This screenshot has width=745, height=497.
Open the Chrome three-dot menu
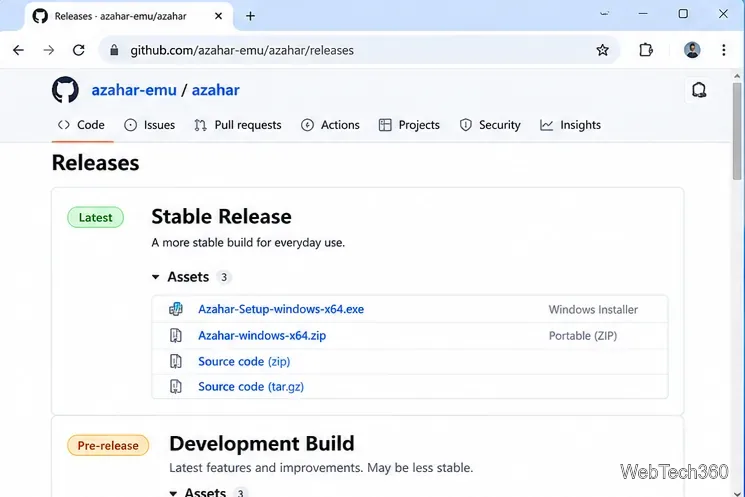pos(724,50)
